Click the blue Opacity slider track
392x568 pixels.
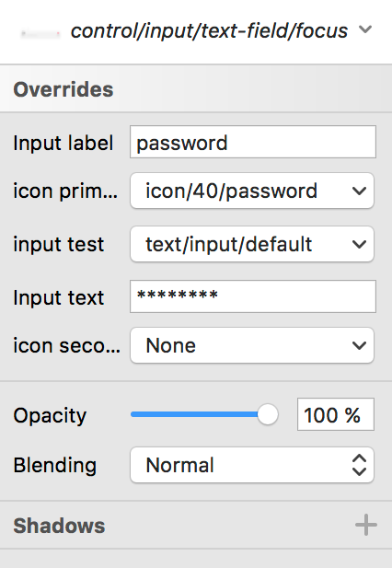[194, 414]
